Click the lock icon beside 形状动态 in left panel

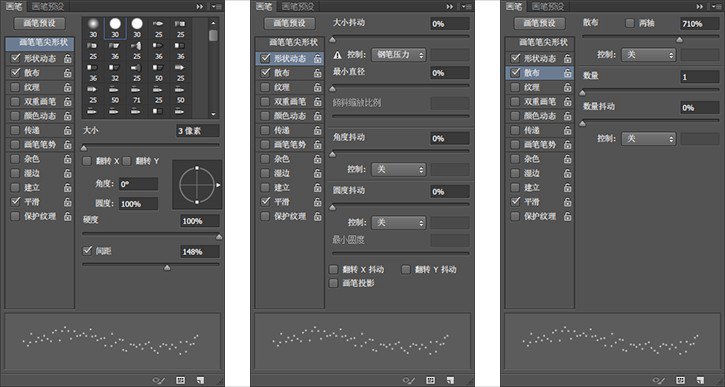[x=68, y=59]
